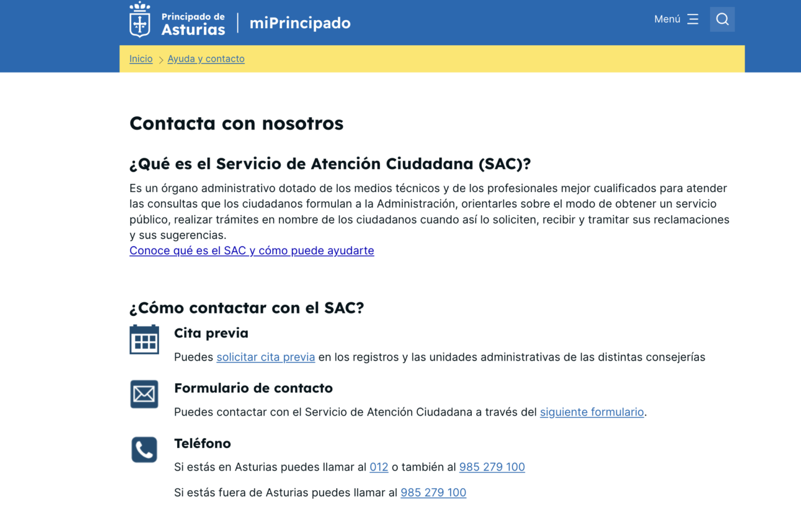
Task: Open the search magnifier icon
Action: [722, 19]
